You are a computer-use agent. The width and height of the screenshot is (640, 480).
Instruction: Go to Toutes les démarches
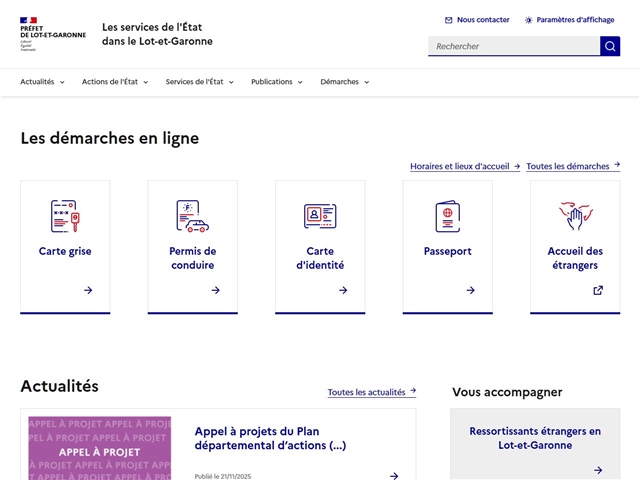point(572,166)
